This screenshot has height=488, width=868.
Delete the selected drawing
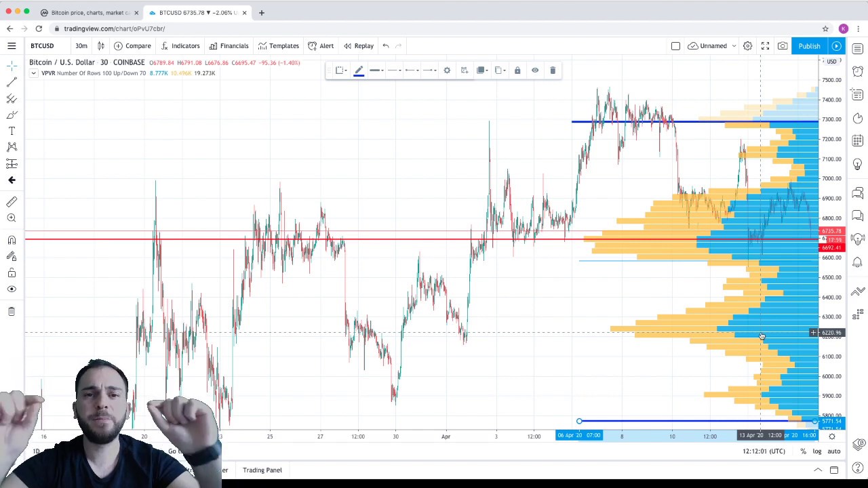[553, 70]
